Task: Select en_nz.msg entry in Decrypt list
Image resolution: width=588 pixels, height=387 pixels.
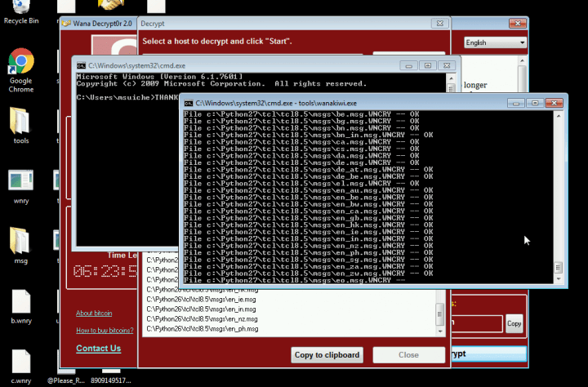Action: (202, 319)
